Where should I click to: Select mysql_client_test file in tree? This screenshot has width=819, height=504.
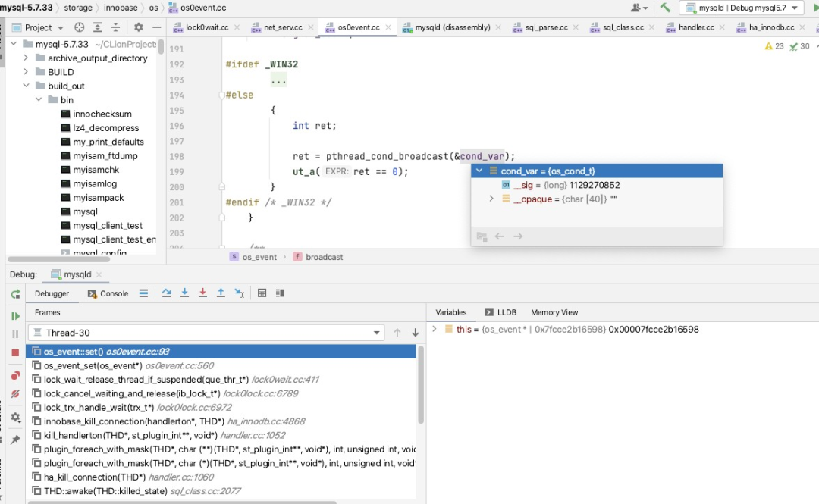pos(107,226)
